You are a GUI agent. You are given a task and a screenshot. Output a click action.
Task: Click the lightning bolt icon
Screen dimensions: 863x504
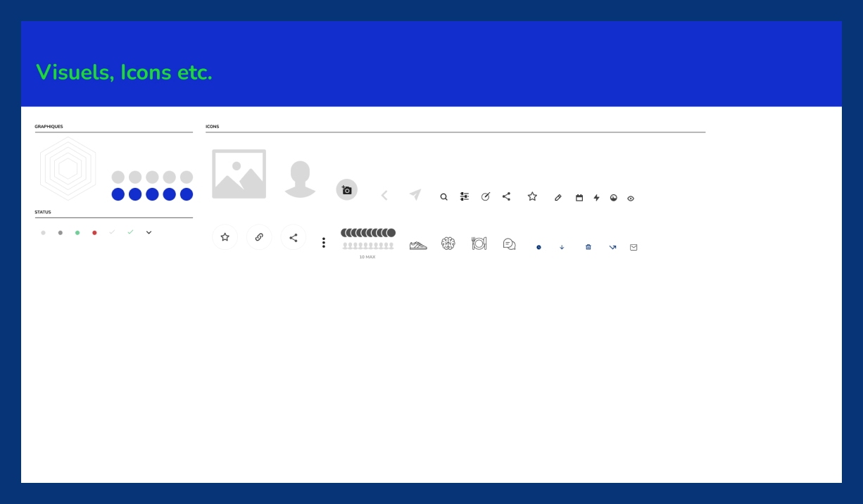pyautogui.click(x=596, y=198)
